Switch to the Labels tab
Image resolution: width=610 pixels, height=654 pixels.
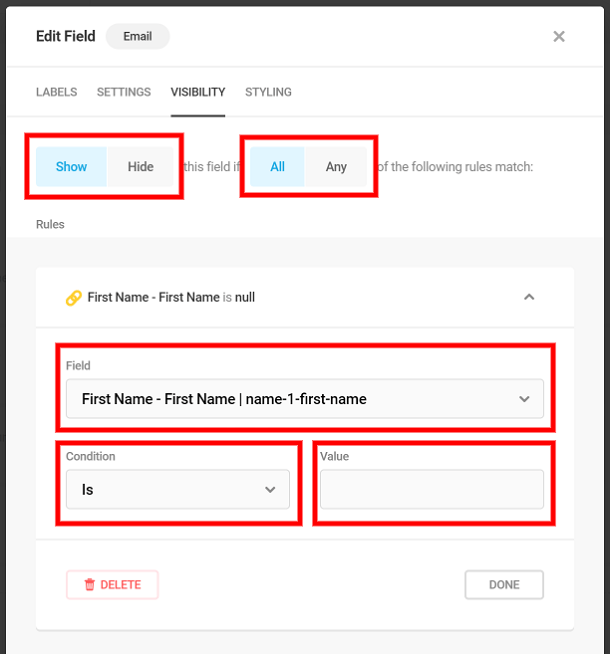(56, 92)
